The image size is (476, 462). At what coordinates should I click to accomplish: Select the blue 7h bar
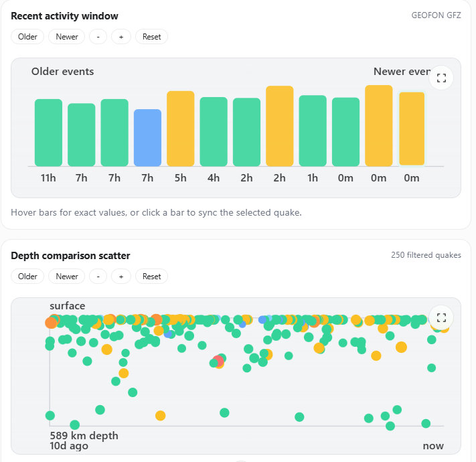147,137
